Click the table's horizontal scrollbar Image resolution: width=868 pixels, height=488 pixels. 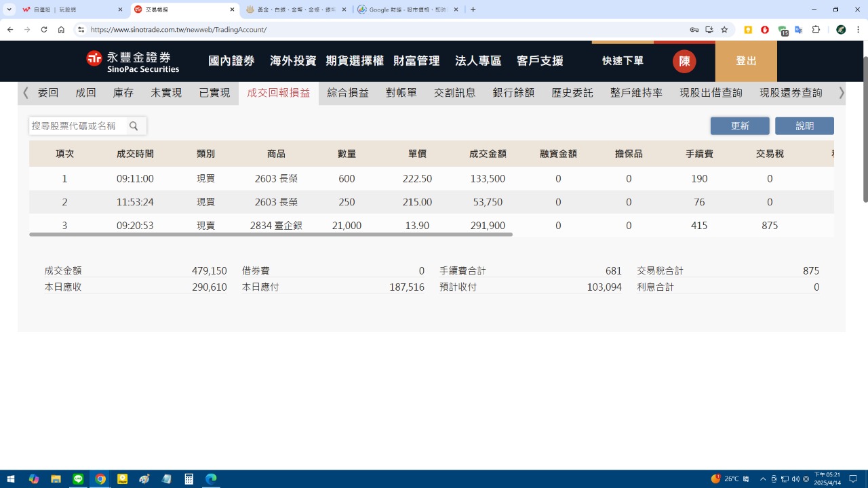[x=271, y=235]
